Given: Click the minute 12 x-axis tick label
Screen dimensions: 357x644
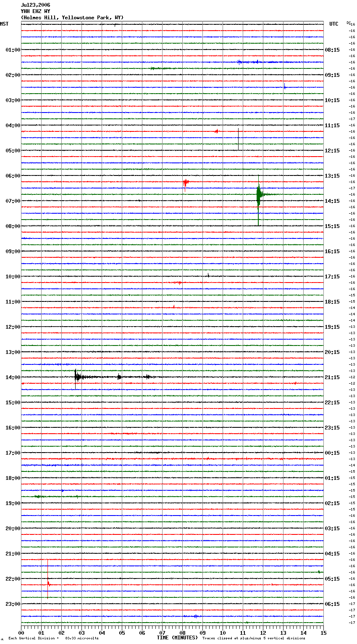Looking at the screenshot, I should (x=263, y=633).
